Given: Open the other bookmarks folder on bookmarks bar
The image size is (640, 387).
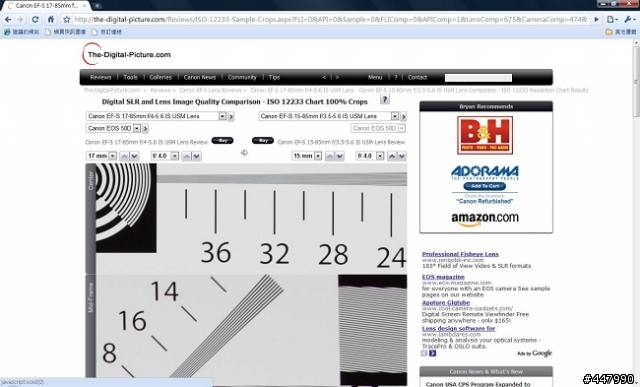Looking at the screenshot, I should tap(621, 32).
